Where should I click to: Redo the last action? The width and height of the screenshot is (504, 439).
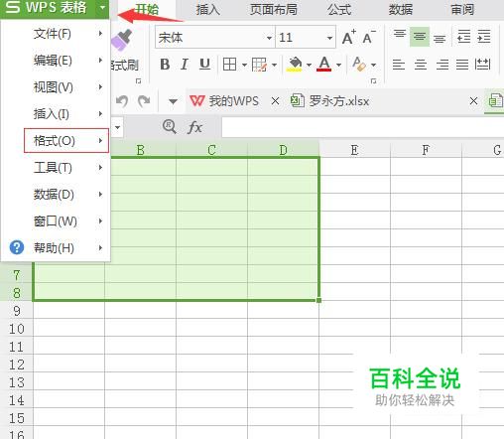coord(144,101)
